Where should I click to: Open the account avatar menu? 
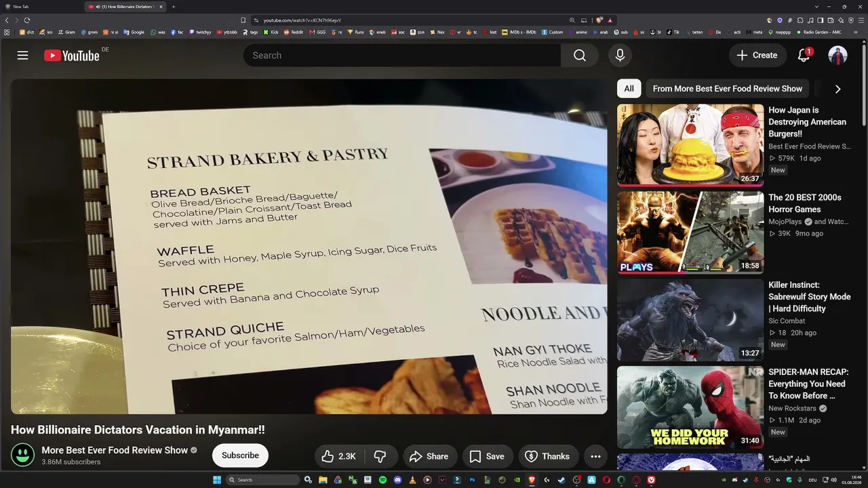[x=837, y=56]
